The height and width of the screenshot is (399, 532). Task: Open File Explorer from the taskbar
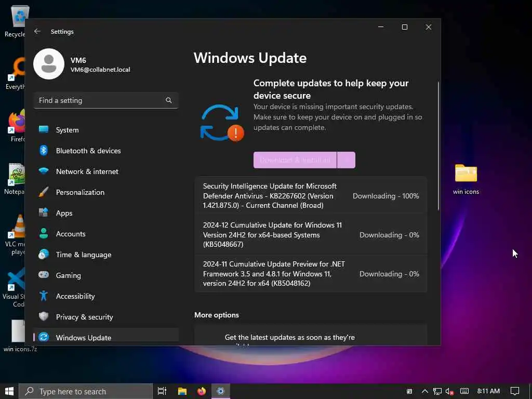point(182,391)
